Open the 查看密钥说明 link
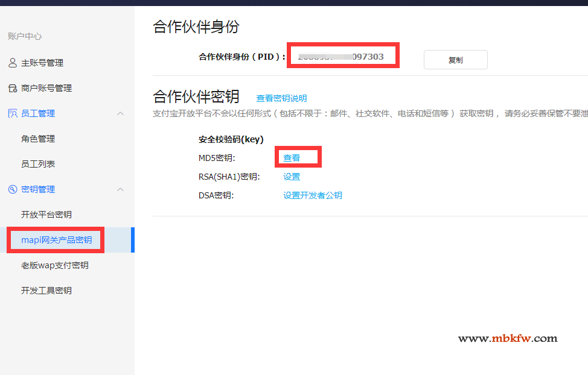The width and height of the screenshot is (588, 375). coord(281,98)
